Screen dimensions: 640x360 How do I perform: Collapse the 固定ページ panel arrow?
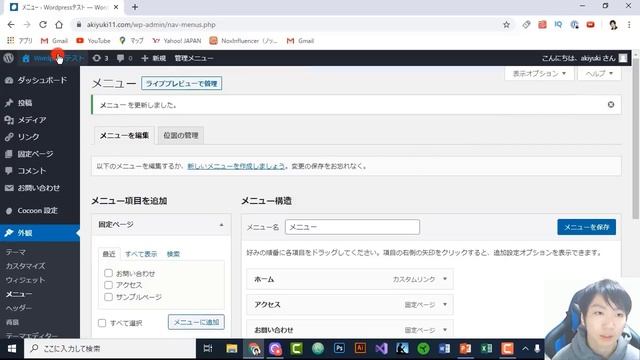point(221,225)
